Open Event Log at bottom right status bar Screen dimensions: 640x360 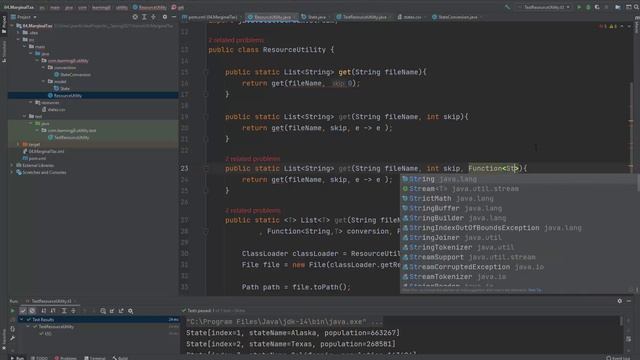coord(618,358)
